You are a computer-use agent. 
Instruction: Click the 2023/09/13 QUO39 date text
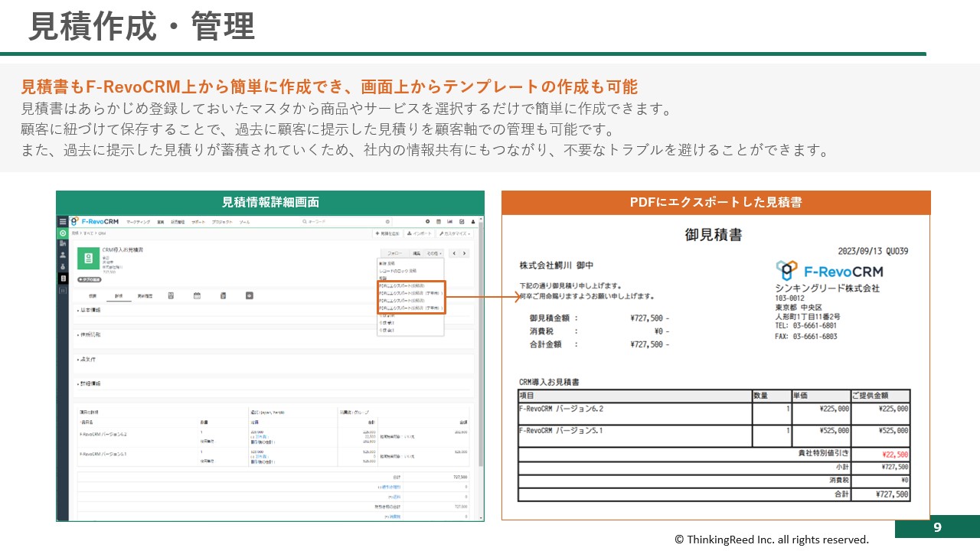[x=873, y=251]
